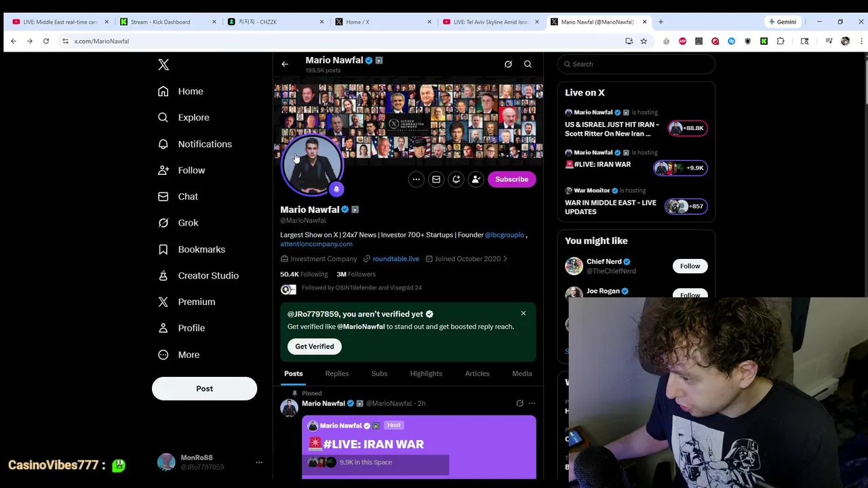Open the #LIVE: IRAN WAR Space card
This screenshot has height=488, width=868.
pos(419,448)
